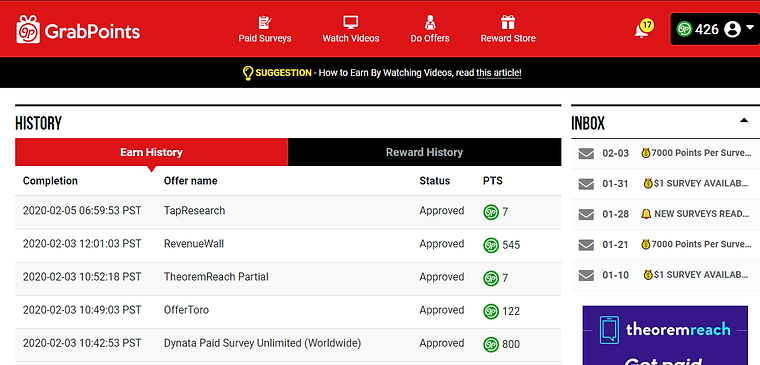The height and width of the screenshot is (365, 760).
Task: Select TapResearch offer name
Action: pos(194,211)
